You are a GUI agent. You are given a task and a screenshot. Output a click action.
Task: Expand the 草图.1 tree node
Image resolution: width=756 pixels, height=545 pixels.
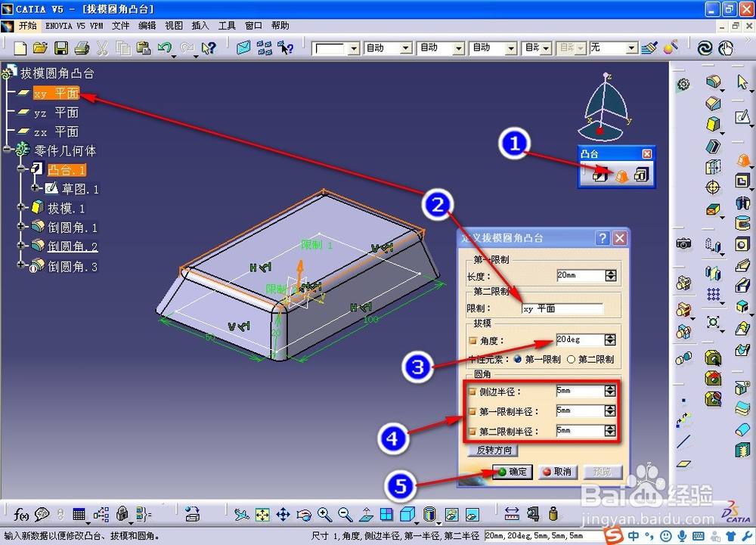coord(36,187)
